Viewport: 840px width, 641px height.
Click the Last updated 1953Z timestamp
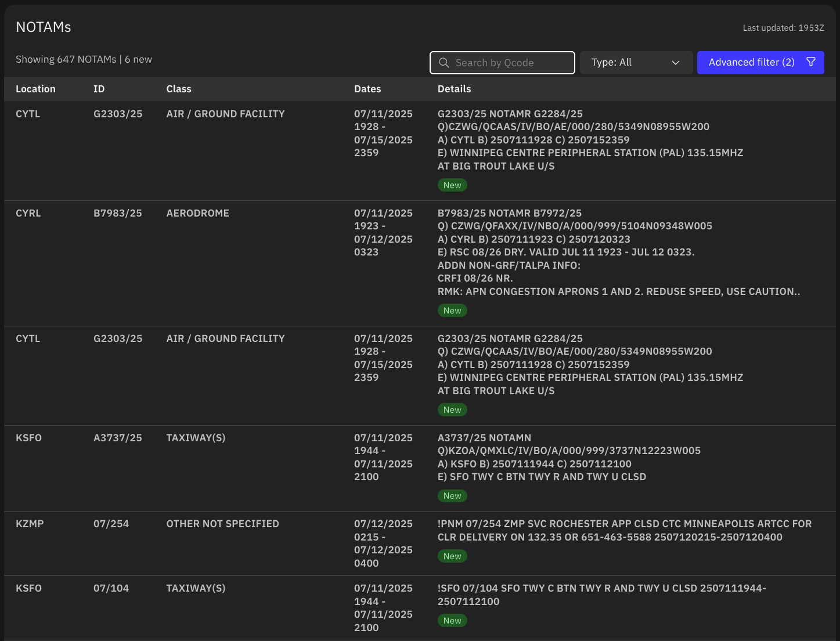click(x=783, y=28)
